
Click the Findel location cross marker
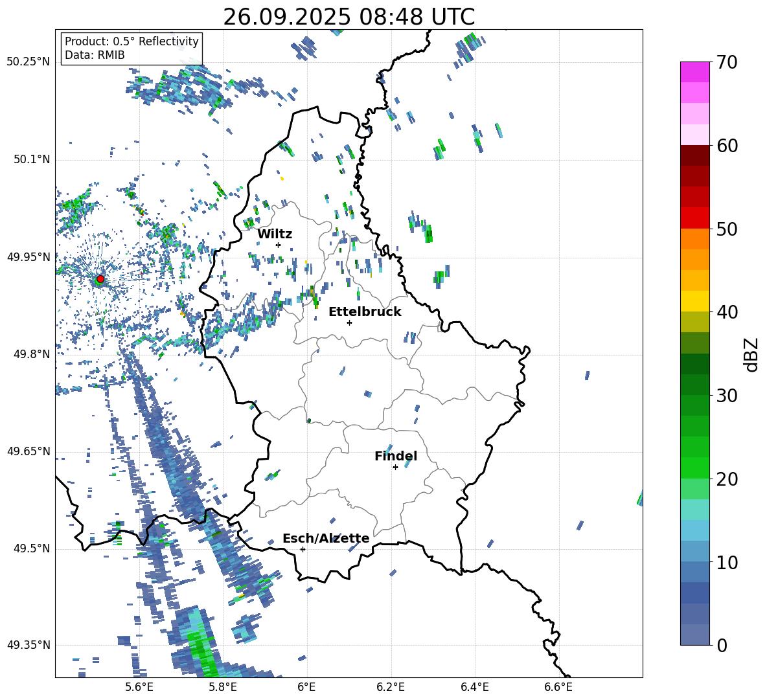[x=395, y=468]
